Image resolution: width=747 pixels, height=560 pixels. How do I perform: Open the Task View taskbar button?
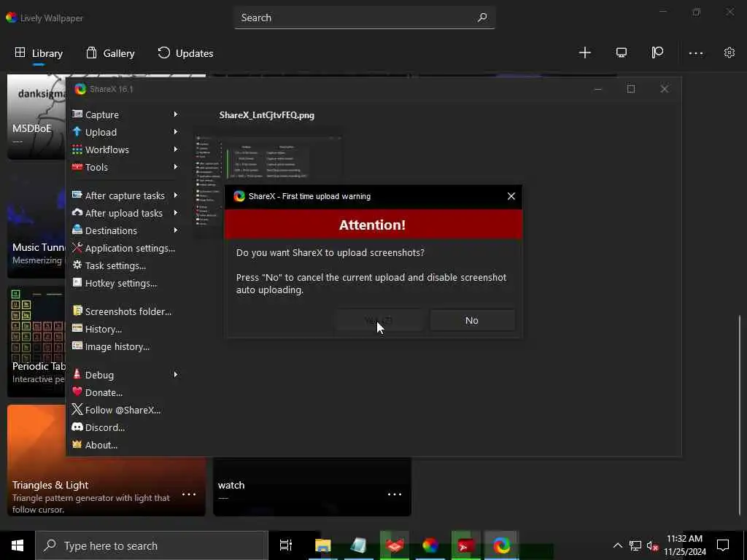(x=286, y=545)
